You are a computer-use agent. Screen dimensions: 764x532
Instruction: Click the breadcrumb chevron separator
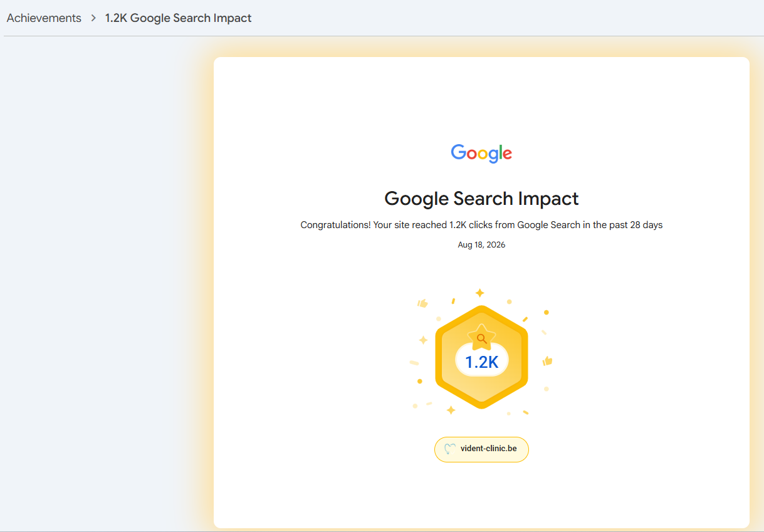tap(93, 18)
